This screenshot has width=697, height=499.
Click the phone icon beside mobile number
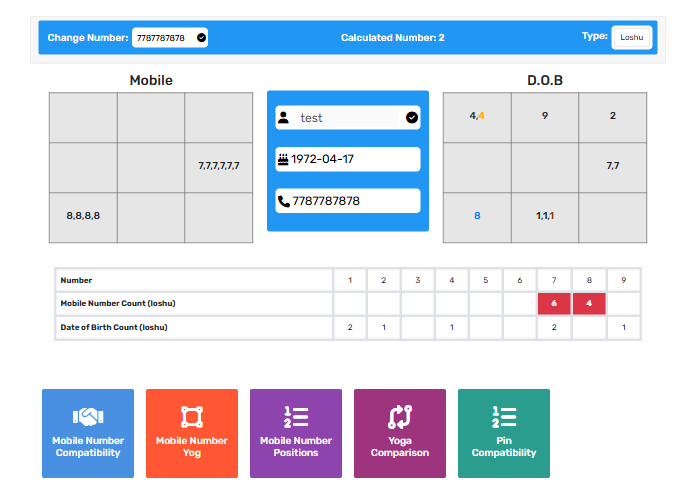284,201
